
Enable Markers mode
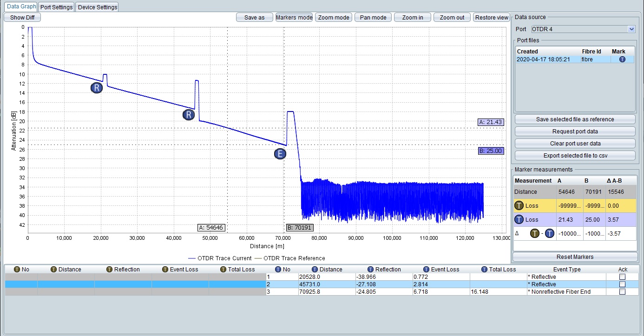point(294,18)
